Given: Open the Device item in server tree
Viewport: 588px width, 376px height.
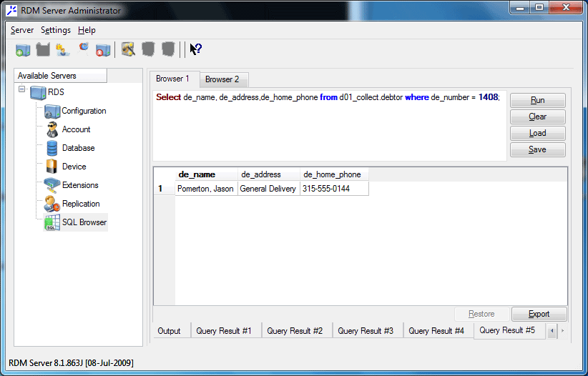Looking at the screenshot, I should pos(66,167).
